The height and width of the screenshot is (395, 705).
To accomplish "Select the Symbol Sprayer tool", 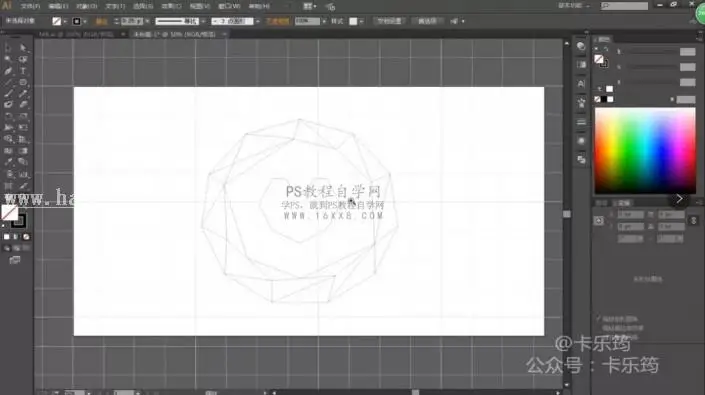I will pyautogui.click(x=8, y=174).
